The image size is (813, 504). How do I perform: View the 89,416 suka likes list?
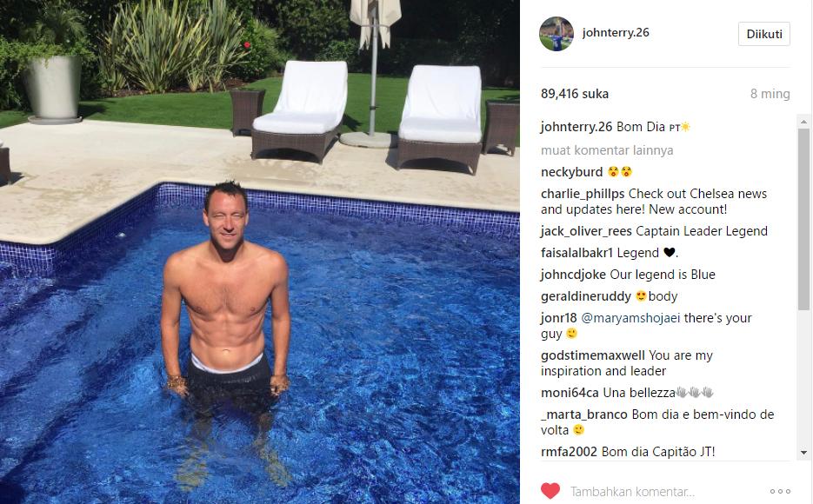coord(575,94)
